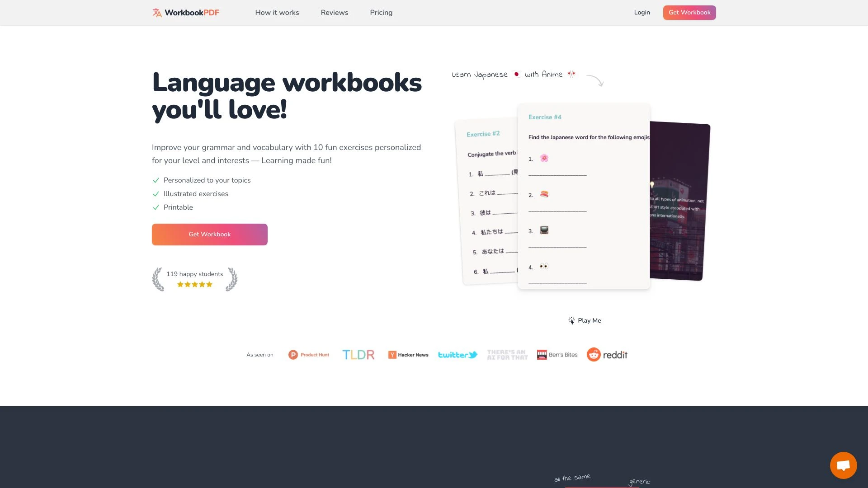Open the How it works menu item
This screenshot has height=488, width=868.
point(277,13)
